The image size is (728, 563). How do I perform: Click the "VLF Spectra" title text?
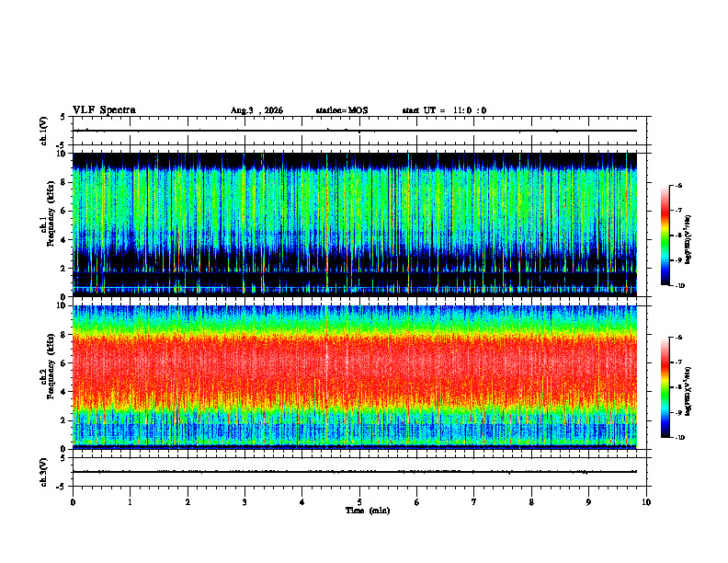(x=104, y=110)
